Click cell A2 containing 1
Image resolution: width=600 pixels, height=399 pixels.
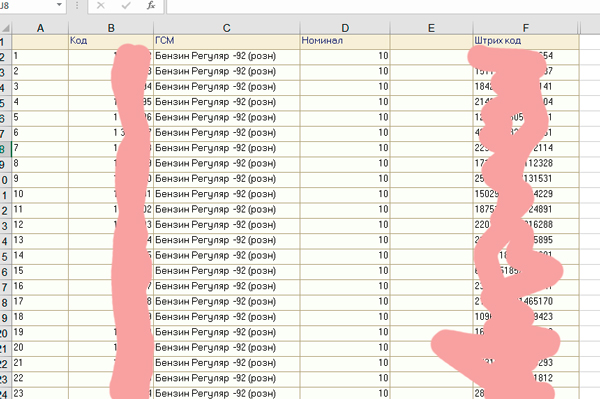click(x=40, y=57)
